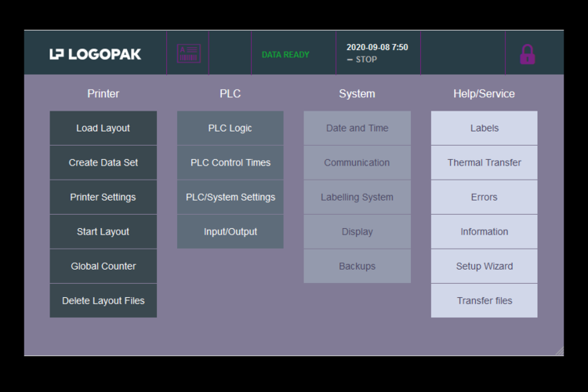Click the label preview icon in header
This screenshot has width=588, height=392.
[x=188, y=53]
